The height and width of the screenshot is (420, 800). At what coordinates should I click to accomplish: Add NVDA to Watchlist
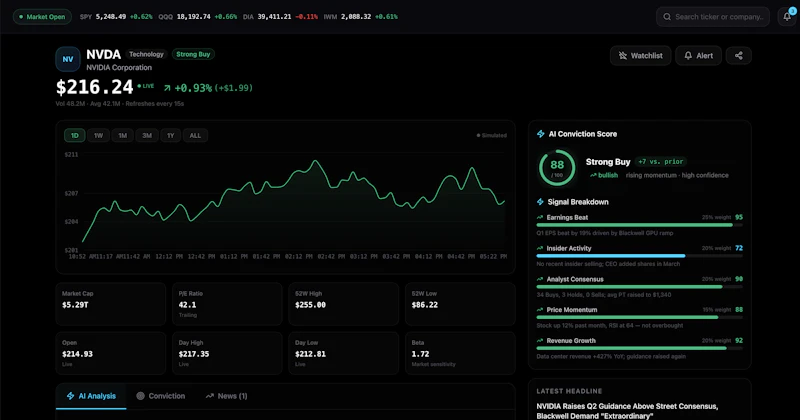(640, 56)
